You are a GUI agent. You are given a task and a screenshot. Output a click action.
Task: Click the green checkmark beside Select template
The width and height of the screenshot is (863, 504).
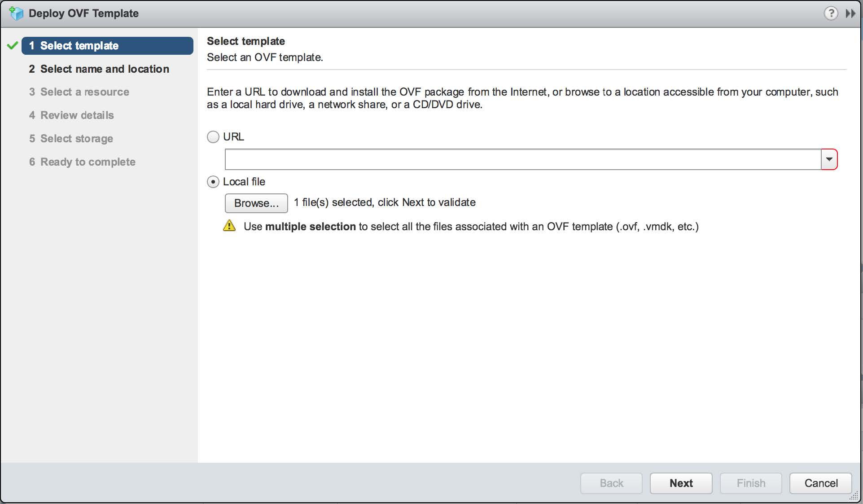[x=13, y=45]
